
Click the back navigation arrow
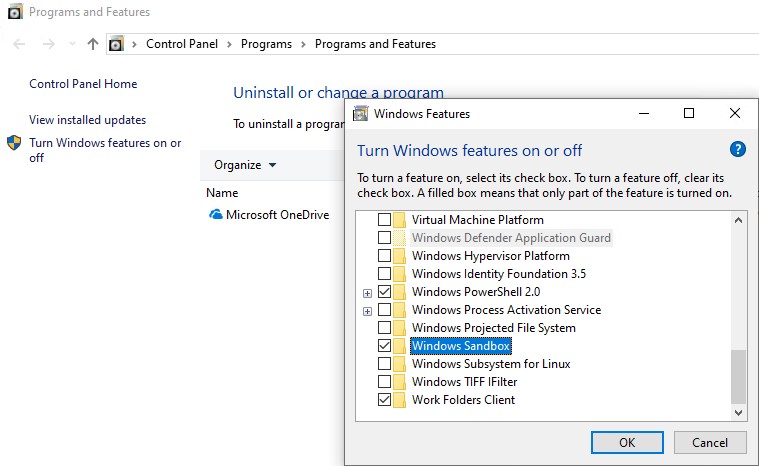point(19,44)
